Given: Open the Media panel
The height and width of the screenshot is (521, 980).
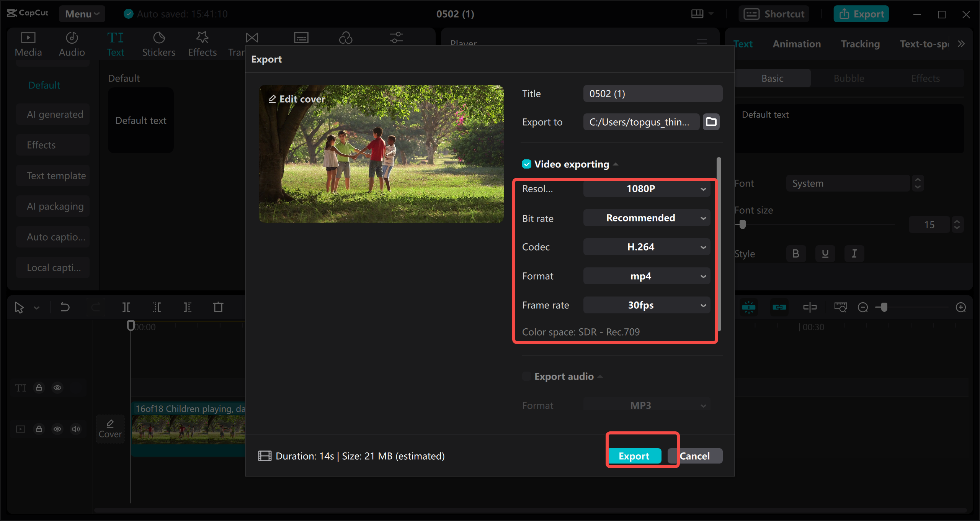Looking at the screenshot, I should (x=28, y=43).
